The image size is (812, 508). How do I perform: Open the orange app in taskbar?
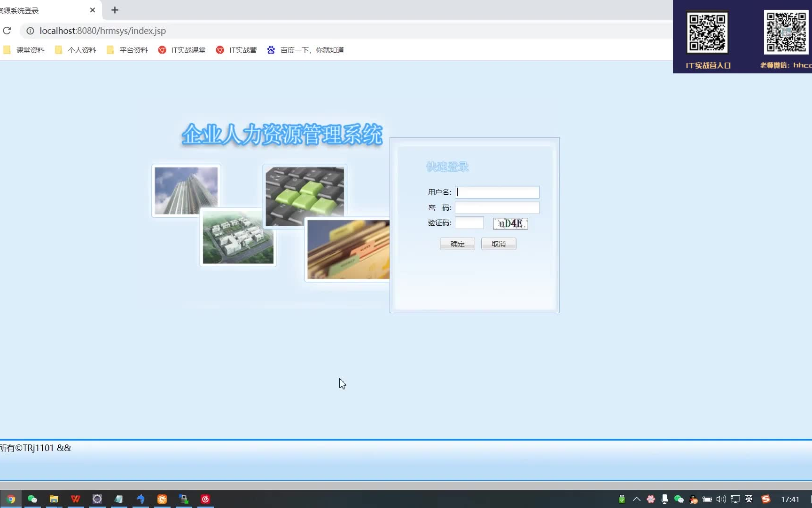click(162, 499)
